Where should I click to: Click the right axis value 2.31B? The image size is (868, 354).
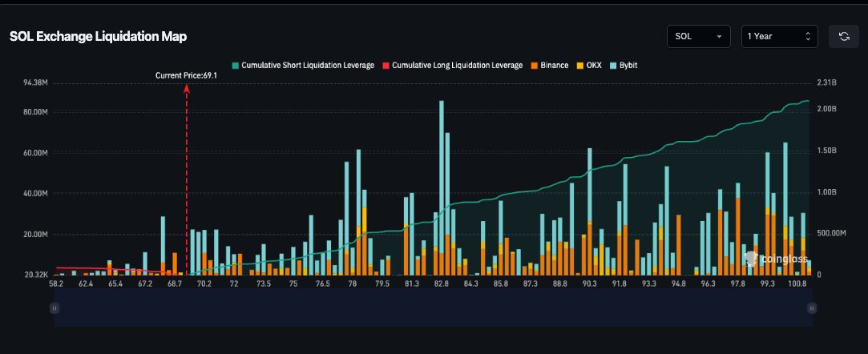coord(826,83)
